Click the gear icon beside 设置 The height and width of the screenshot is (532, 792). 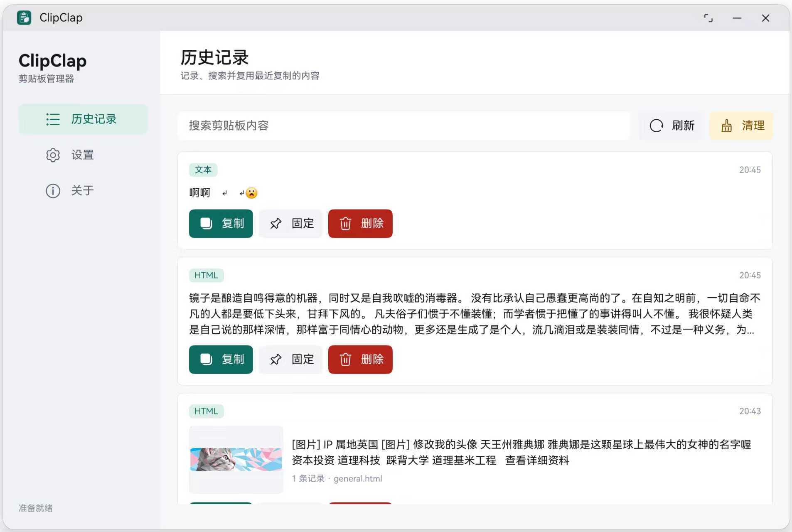click(53, 155)
